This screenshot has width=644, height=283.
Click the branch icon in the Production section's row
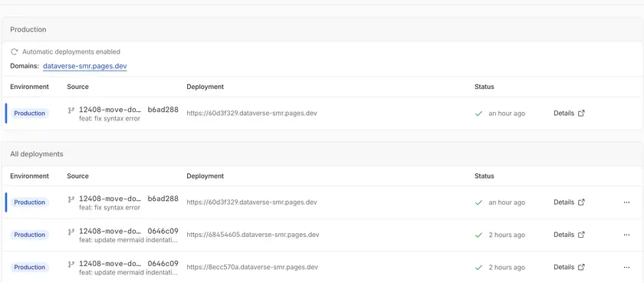pyautogui.click(x=71, y=110)
